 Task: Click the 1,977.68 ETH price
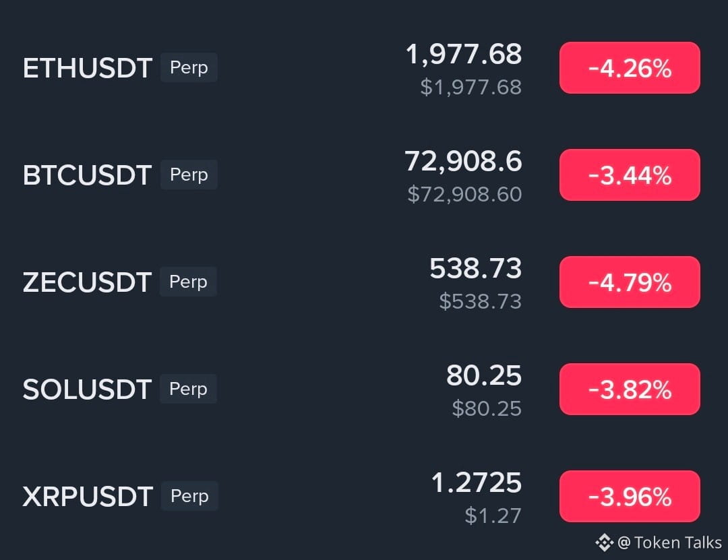click(464, 55)
